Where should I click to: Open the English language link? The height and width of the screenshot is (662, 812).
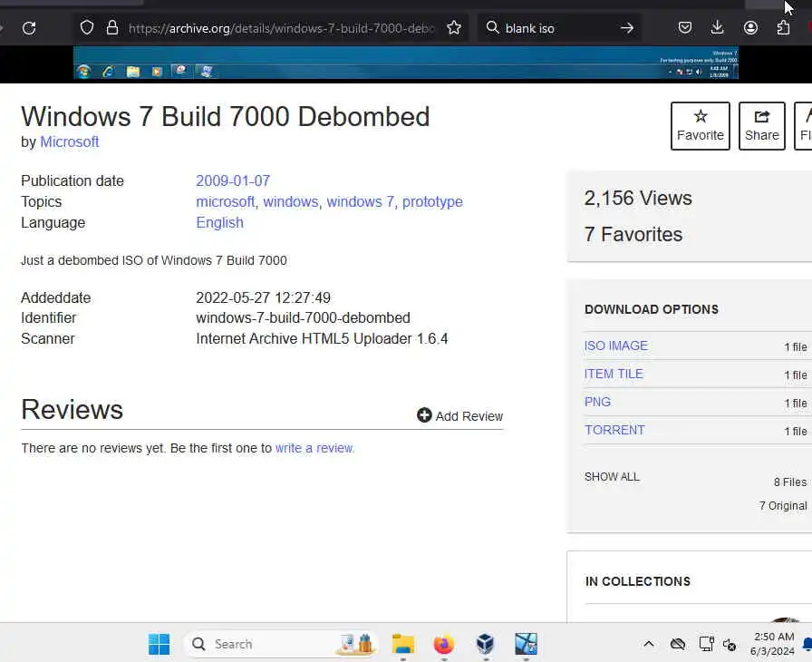point(219,223)
